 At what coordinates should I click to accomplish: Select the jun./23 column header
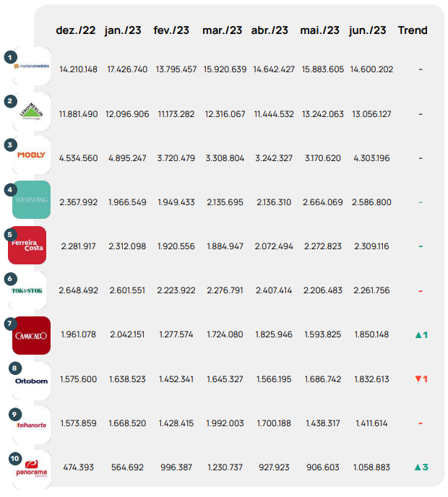[x=368, y=30]
